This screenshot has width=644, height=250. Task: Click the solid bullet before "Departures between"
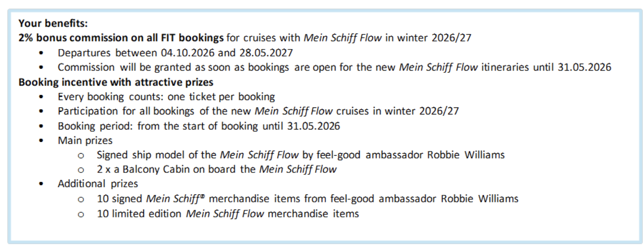click(41, 53)
